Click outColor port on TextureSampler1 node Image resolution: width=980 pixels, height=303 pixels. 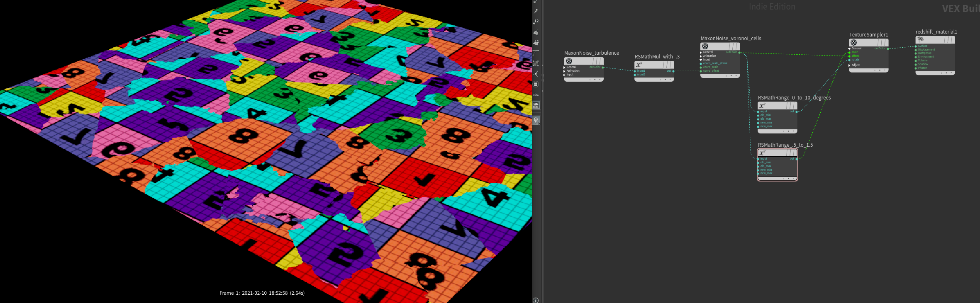(x=887, y=48)
